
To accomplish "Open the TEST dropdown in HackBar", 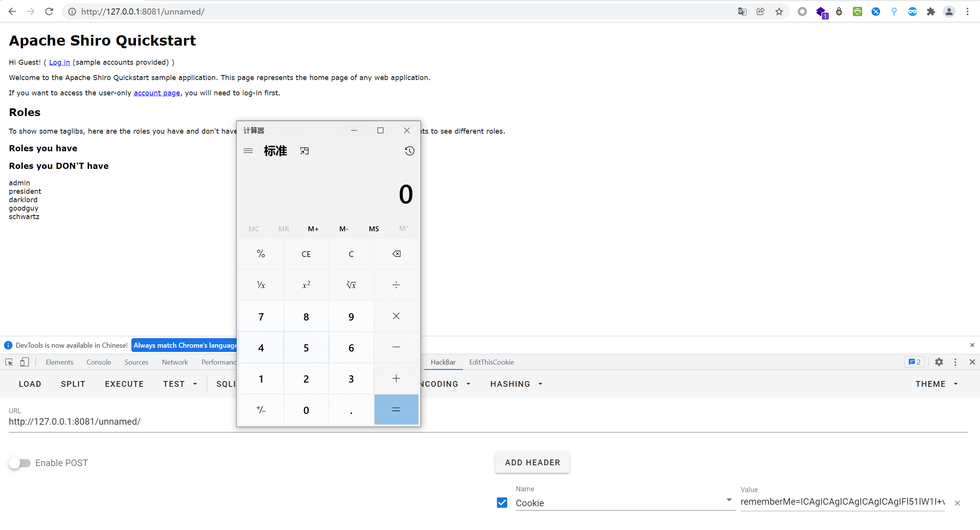I will click(x=180, y=384).
